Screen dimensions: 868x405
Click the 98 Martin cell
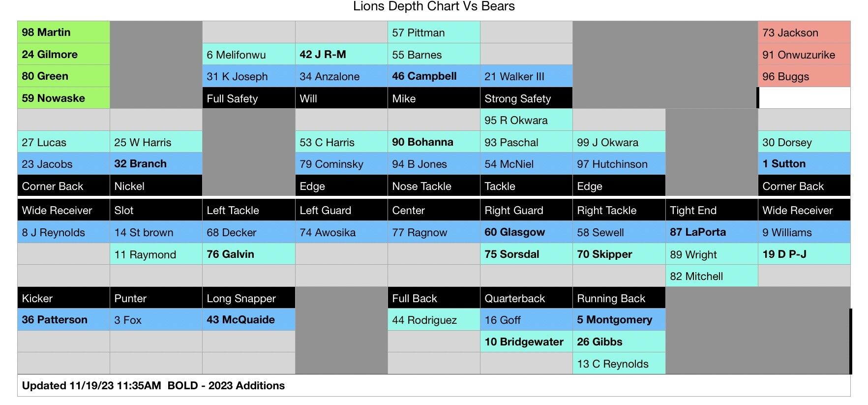tap(63, 32)
